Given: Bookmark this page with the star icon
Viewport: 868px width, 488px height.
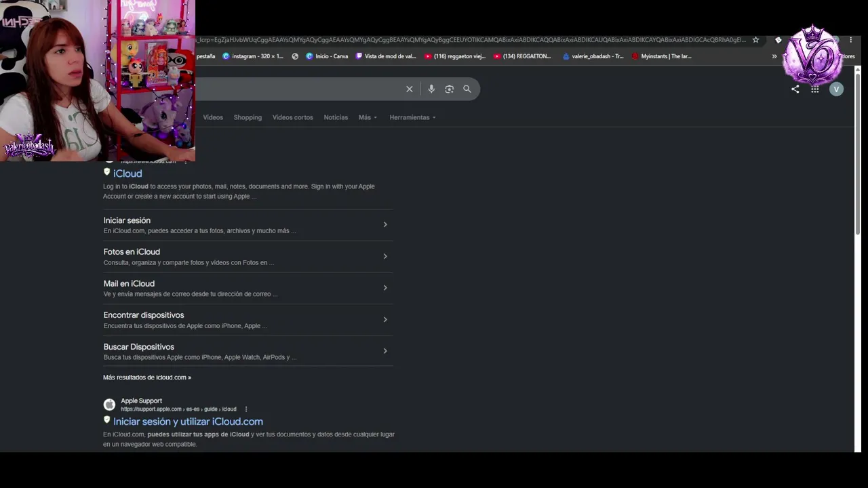Looking at the screenshot, I should tap(755, 40).
